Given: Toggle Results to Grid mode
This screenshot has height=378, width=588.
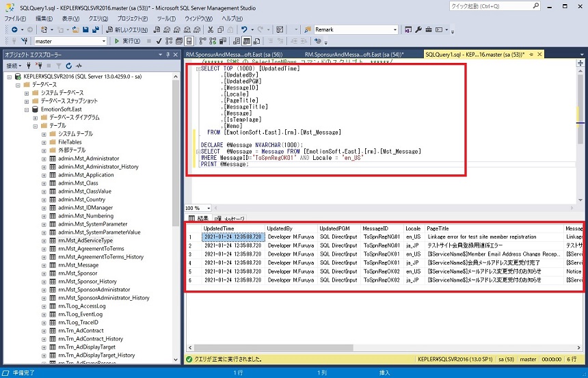Looking at the screenshot, I should 246,41.
